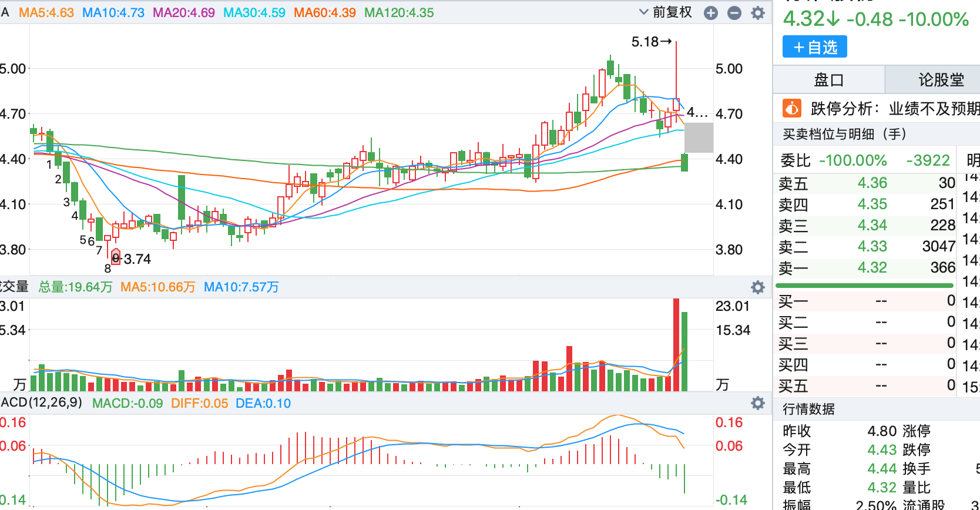The image size is (980, 510).
Task: Click 卖二 price 4.33 row
Action: tap(866, 247)
